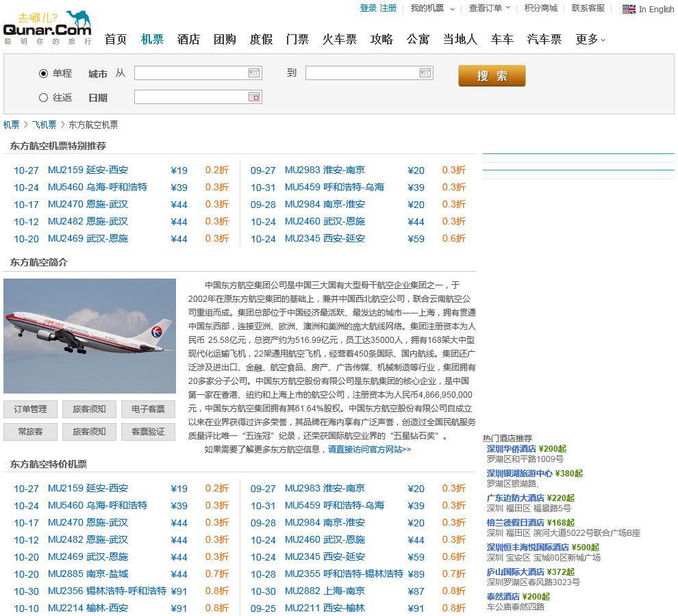
Task: Open the 深圳华侨酒店 hotel link
Action: click(512, 449)
